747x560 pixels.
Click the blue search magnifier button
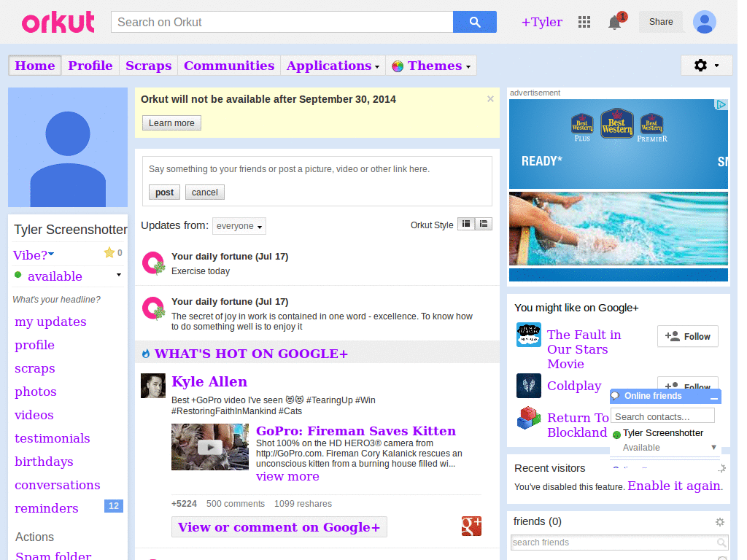pyautogui.click(x=474, y=22)
